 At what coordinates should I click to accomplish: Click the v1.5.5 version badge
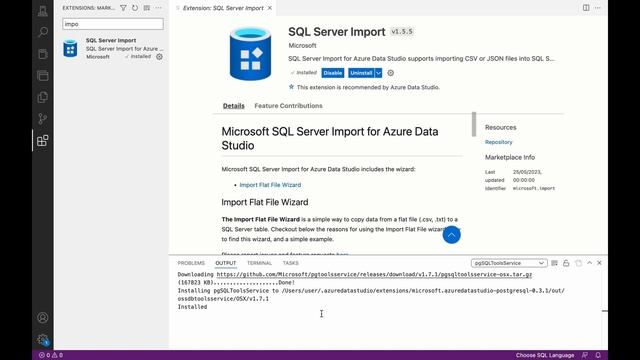pyautogui.click(x=402, y=31)
